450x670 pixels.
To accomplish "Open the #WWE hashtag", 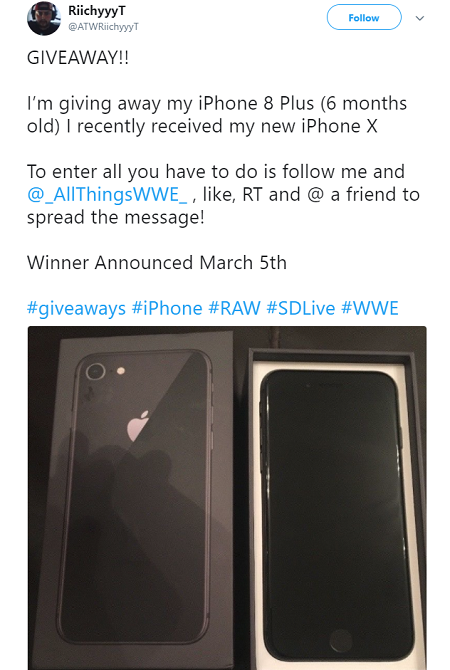I will point(370,308).
